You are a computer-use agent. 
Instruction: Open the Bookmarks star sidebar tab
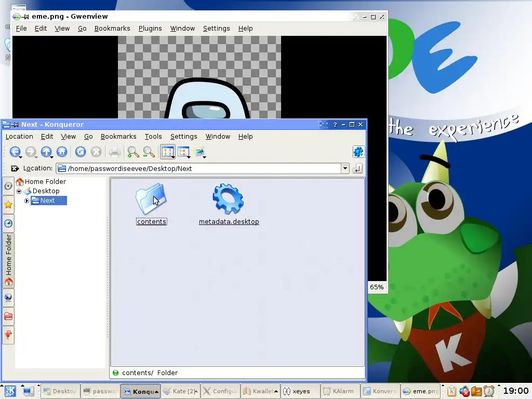pos(8,205)
